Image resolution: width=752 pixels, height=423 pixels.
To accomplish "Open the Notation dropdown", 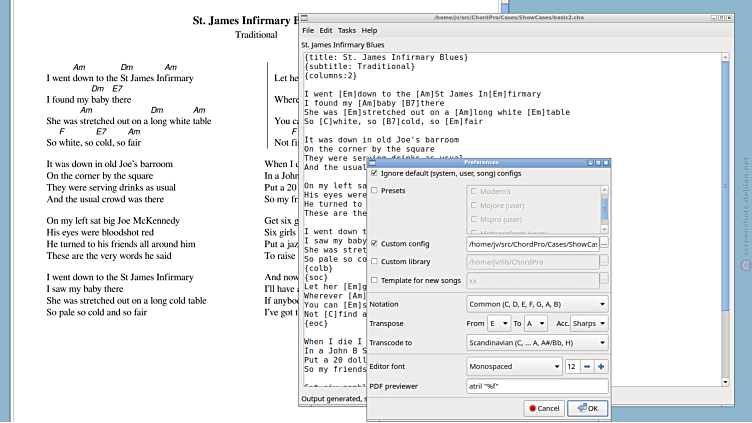I will 537,304.
